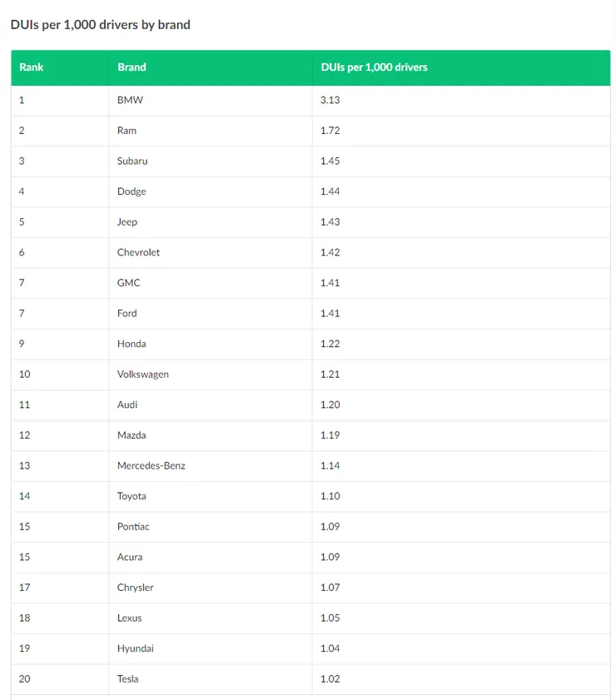Click the Subaru row brand name
The width and height of the screenshot is (616, 700).
pos(132,161)
